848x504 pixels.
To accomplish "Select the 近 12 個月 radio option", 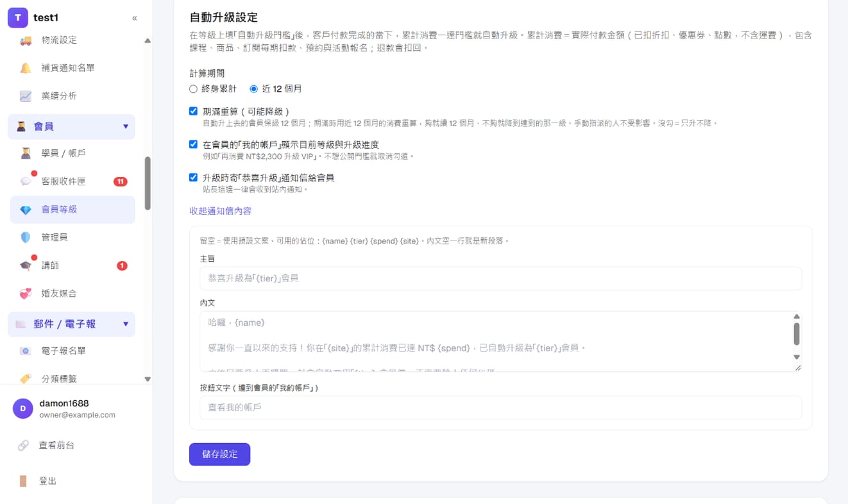I will pyautogui.click(x=253, y=89).
